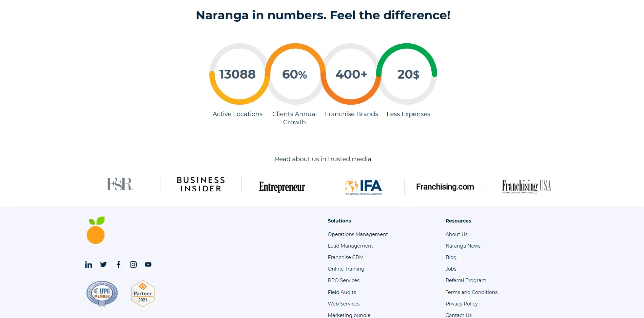View the Naranga News section
644x318 pixels.
(x=463, y=246)
